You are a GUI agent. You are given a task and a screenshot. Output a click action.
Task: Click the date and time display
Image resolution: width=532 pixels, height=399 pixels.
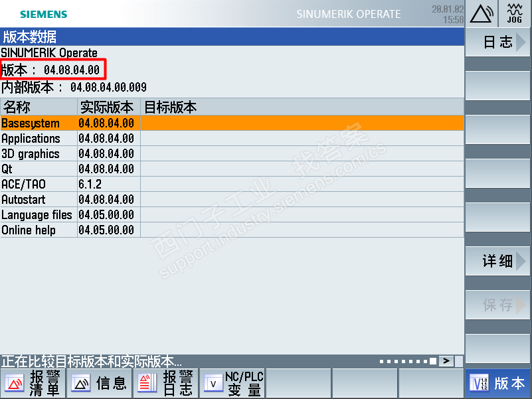click(448, 14)
